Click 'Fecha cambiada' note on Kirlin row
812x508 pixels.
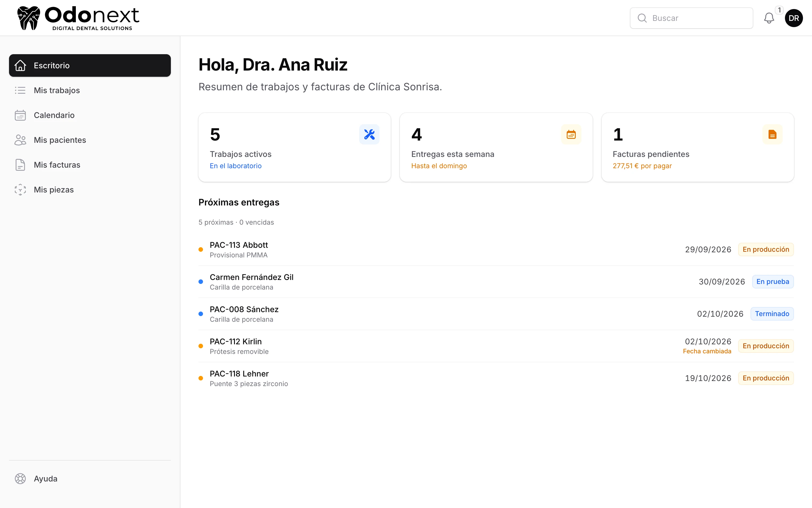(x=707, y=351)
